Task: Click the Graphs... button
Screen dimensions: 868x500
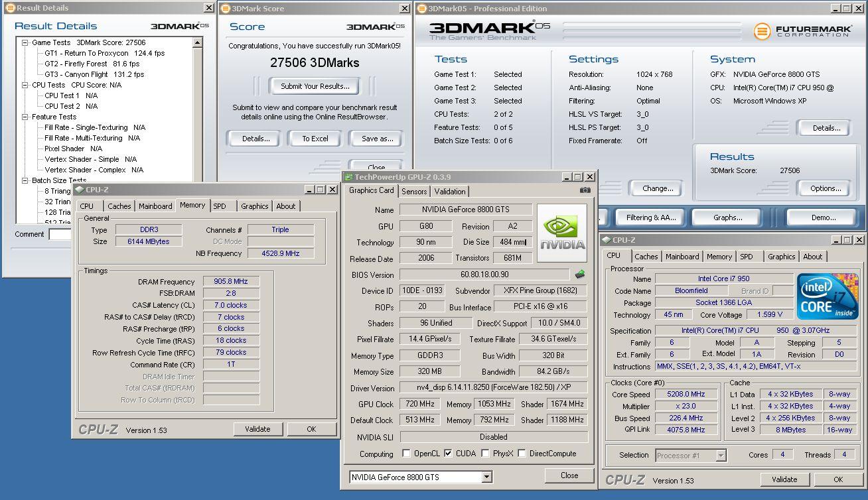Action: [727, 218]
